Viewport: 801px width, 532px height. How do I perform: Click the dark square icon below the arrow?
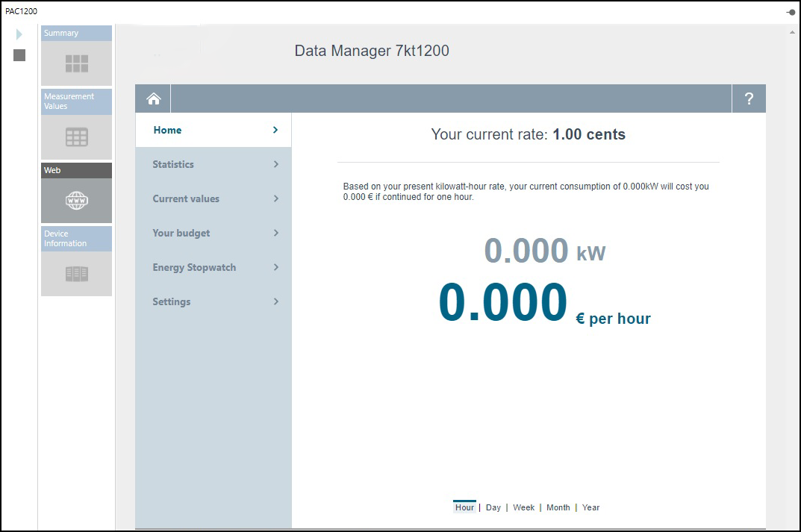[19, 54]
